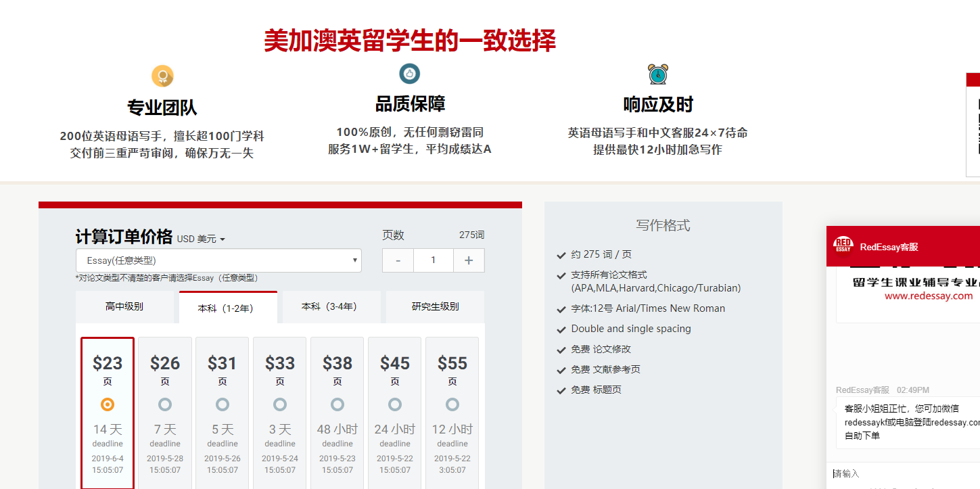Screen dimensions: 980x489
Task: Click the 2019-5-24 15:05:07 deadline date
Action: point(280,464)
